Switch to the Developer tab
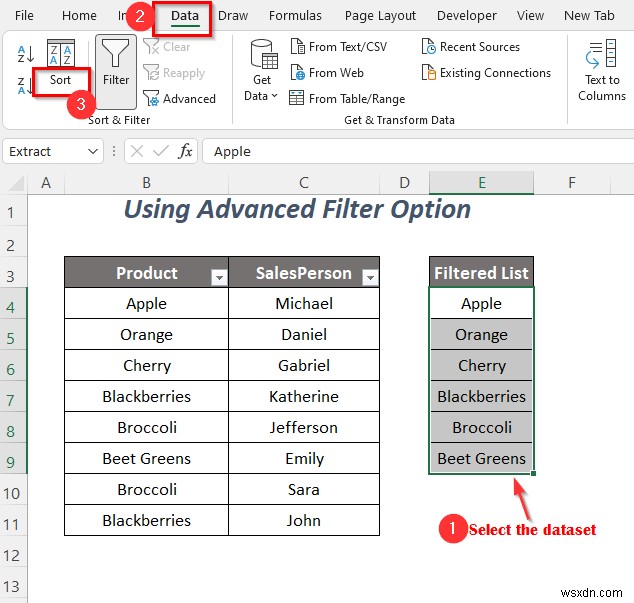Screen dimensions: 634x603 point(467,16)
